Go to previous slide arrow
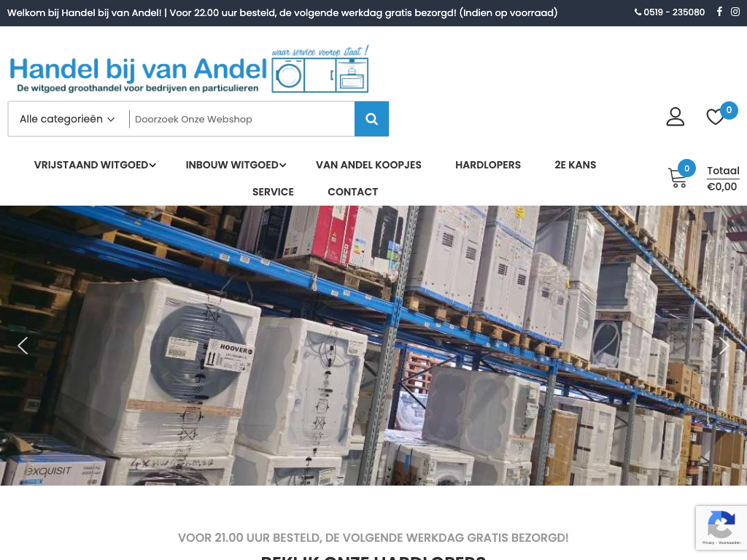The image size is (747, 560). pos(23,346)
